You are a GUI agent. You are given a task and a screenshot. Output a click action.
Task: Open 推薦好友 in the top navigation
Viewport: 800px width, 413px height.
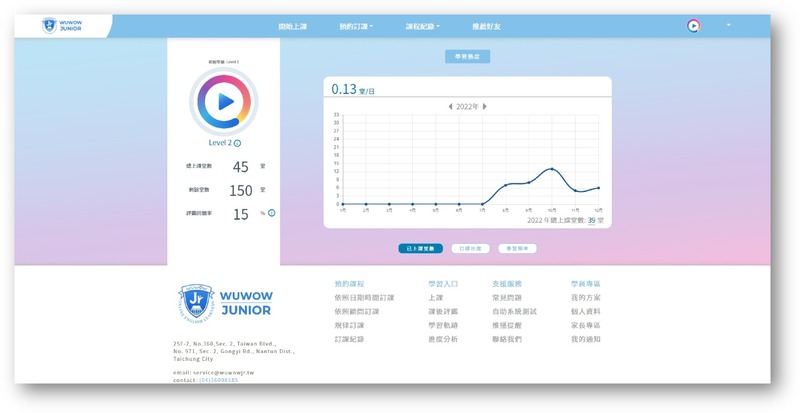[487, 25]
